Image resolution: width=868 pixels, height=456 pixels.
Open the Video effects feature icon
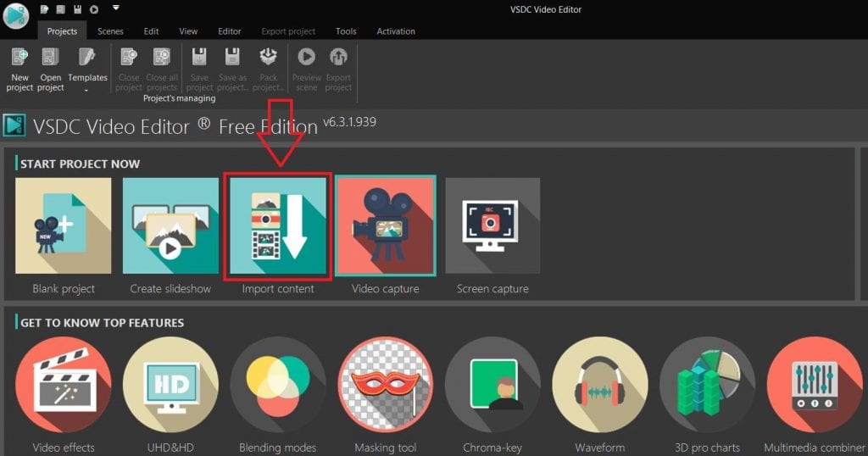point(64,385)
